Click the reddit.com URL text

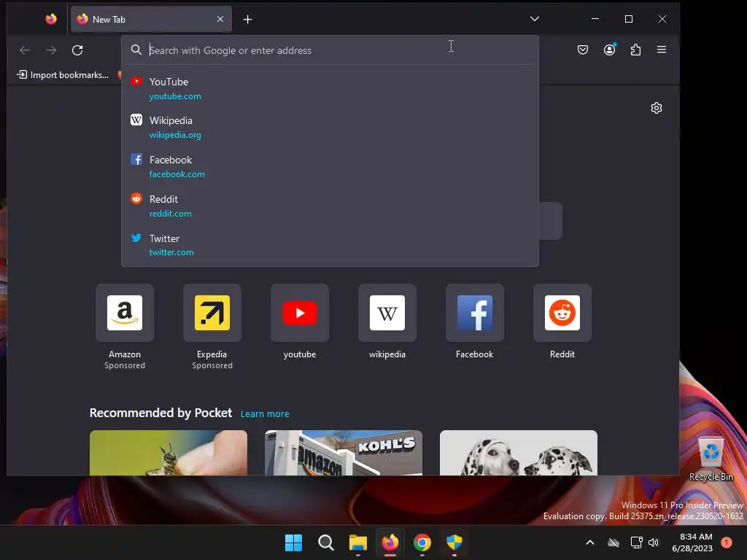pyautogui.click(x=171, y=214)
